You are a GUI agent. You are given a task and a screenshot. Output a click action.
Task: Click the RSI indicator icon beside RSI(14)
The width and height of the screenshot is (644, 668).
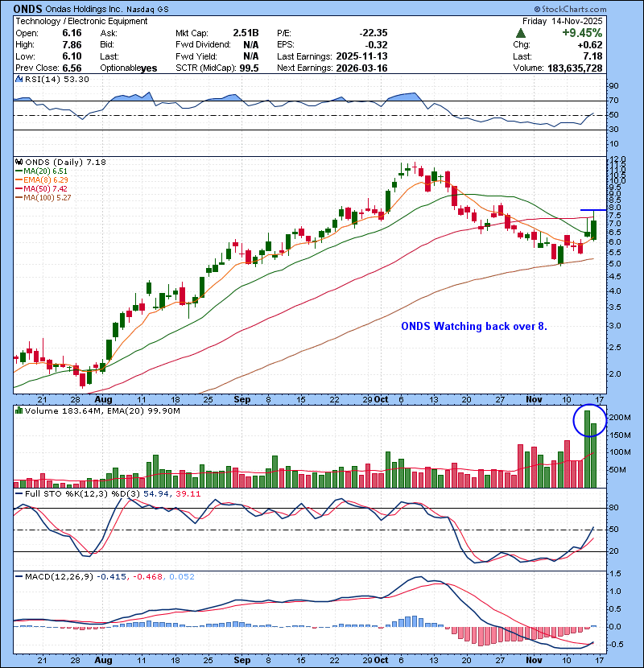tap(19, 79)
